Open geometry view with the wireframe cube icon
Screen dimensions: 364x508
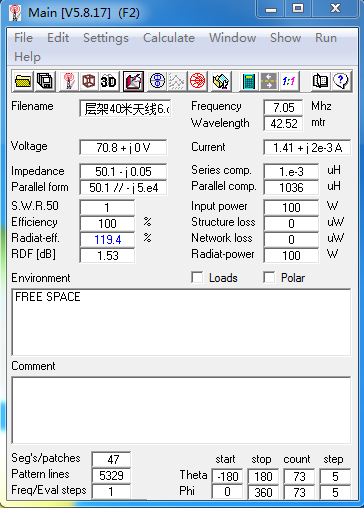click(x=89, y=81)
